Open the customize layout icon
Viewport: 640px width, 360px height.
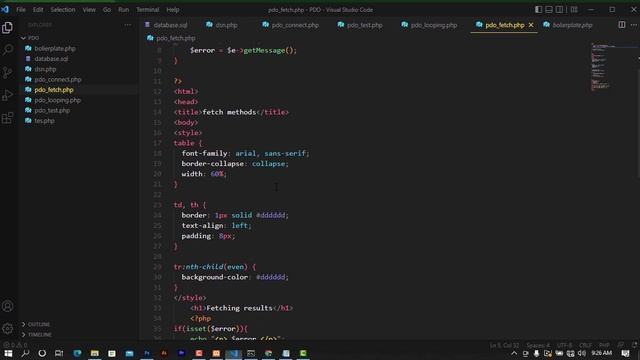[574, 9]
